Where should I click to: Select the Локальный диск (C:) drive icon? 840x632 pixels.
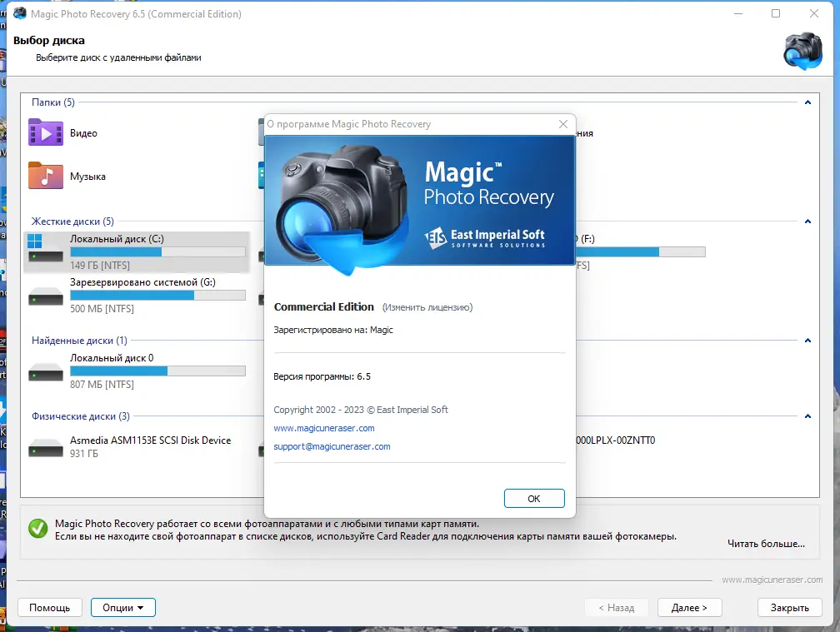click(45, 248)
